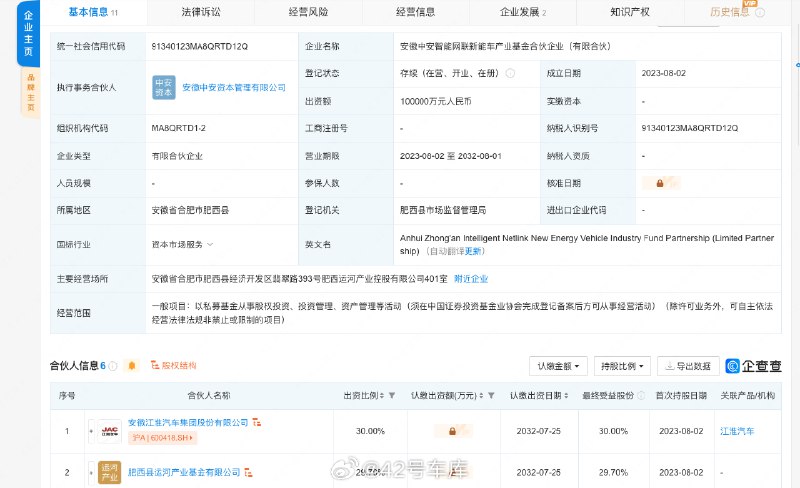Open 持股比例 filter dropdown
800x488 pixels.
point(622,366)
